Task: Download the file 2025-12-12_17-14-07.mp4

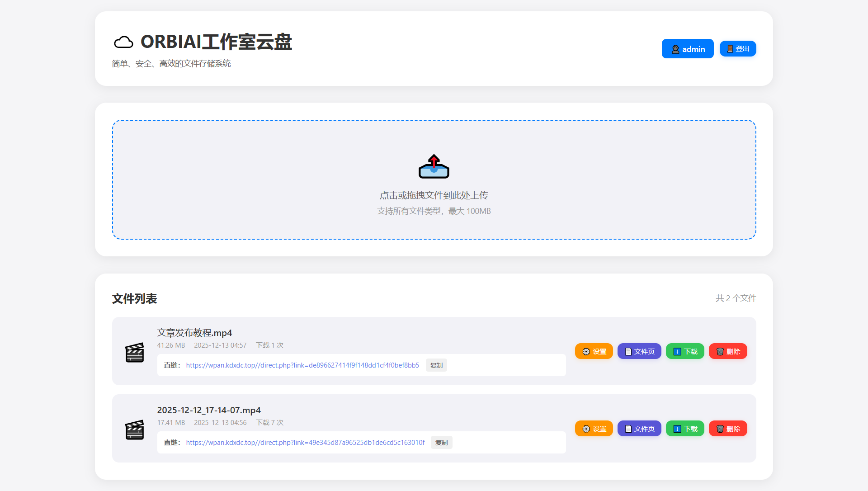Action: tap(685, 428)
